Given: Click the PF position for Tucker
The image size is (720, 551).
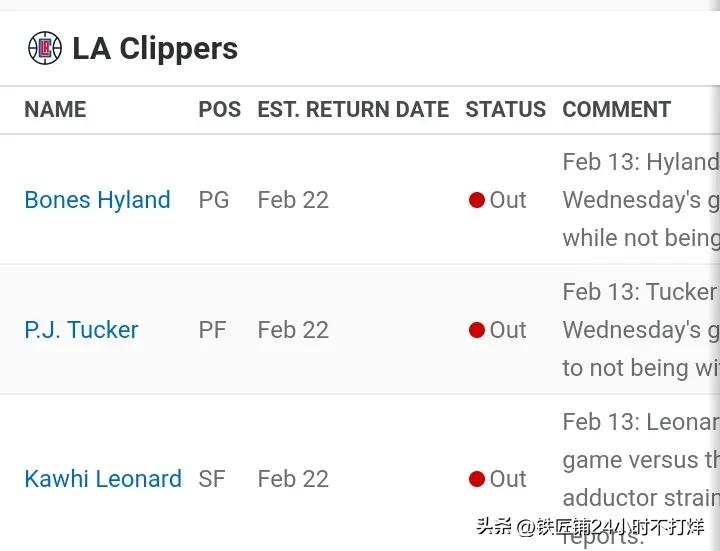Looking at the screenshot, I should pos(212,330).
